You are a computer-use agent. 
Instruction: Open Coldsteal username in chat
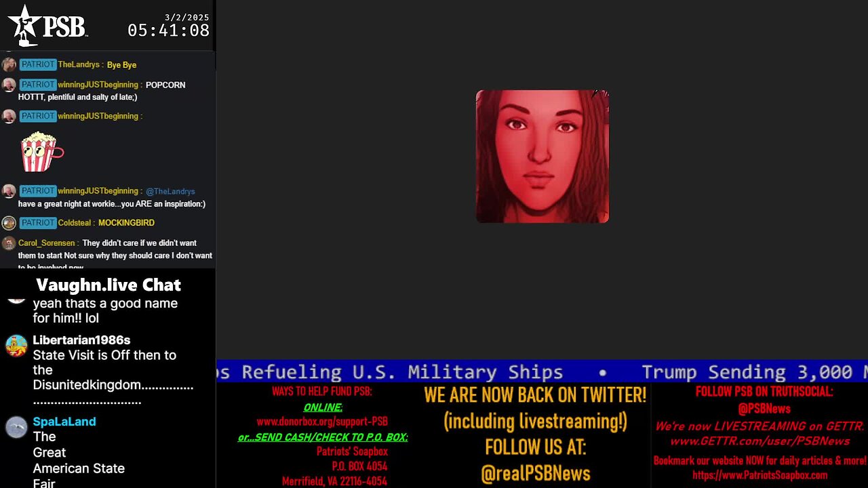pos(75,222)
